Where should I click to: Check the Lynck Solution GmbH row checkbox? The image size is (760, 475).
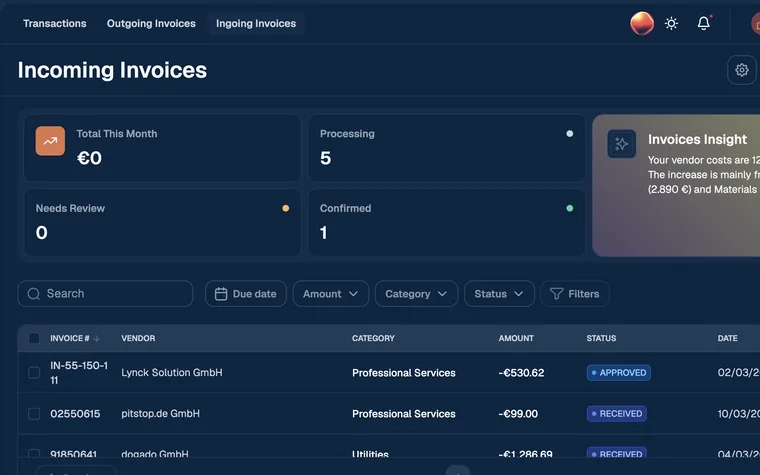pyautogui.click(x=34, y=373)
